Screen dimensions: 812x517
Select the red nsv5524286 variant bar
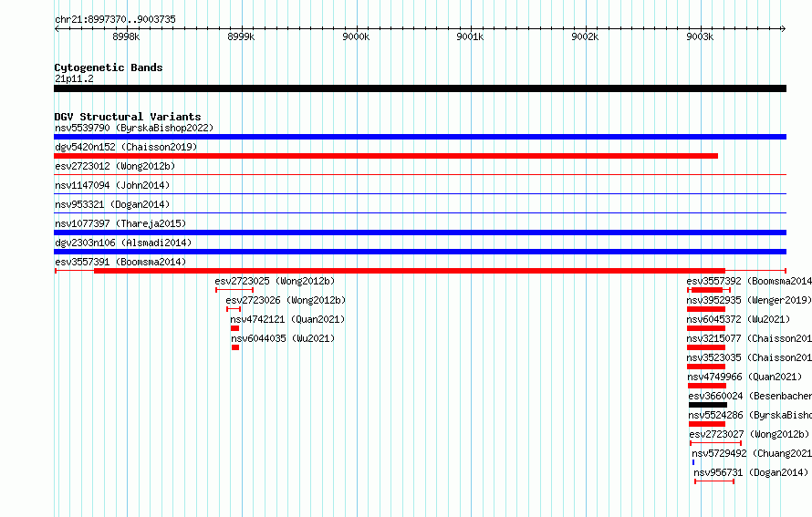click(x=707, y=424)
